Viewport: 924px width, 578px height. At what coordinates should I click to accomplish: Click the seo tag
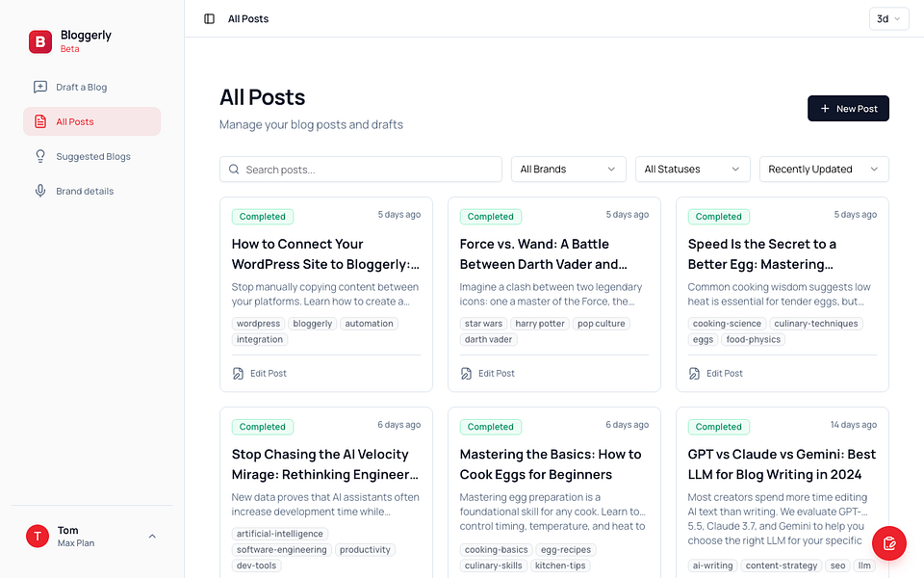pyautogui.click(x=837, y=565)
